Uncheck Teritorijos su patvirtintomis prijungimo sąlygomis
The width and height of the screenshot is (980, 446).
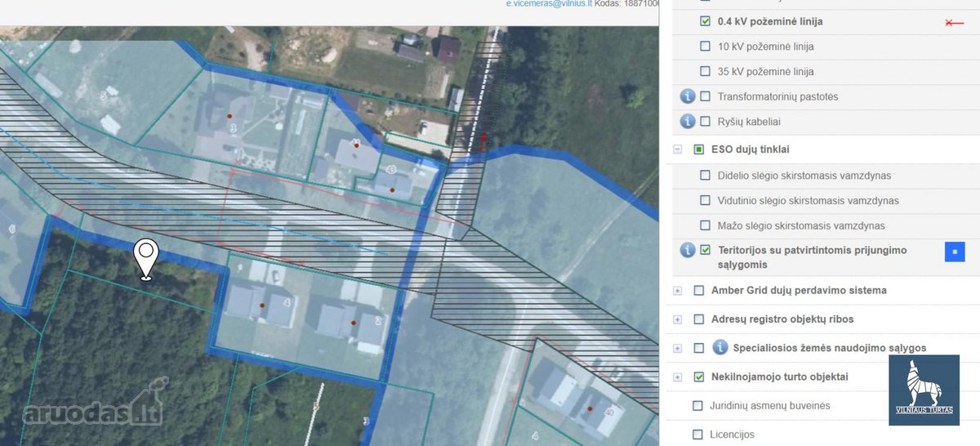click(x=706, y=250)
